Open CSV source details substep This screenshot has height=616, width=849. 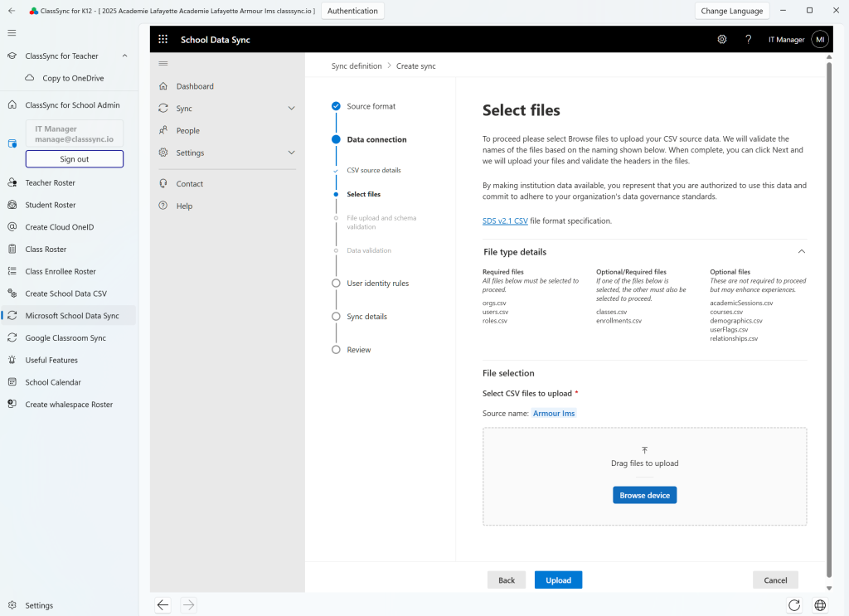click(x=374, y=170)
